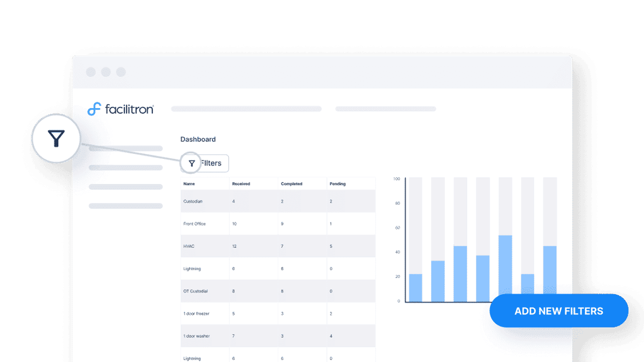Click Received value 8 in OT Custodial row

point(233,291)
